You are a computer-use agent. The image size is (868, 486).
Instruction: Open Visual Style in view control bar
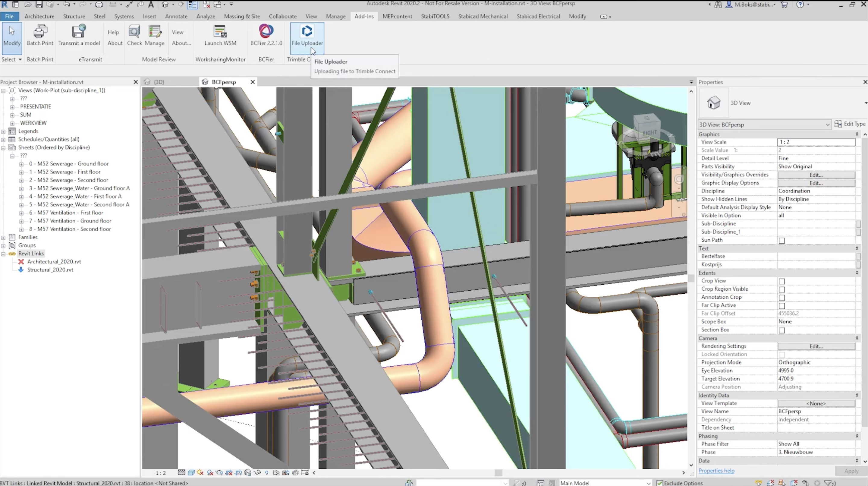(x=191, y=472)
